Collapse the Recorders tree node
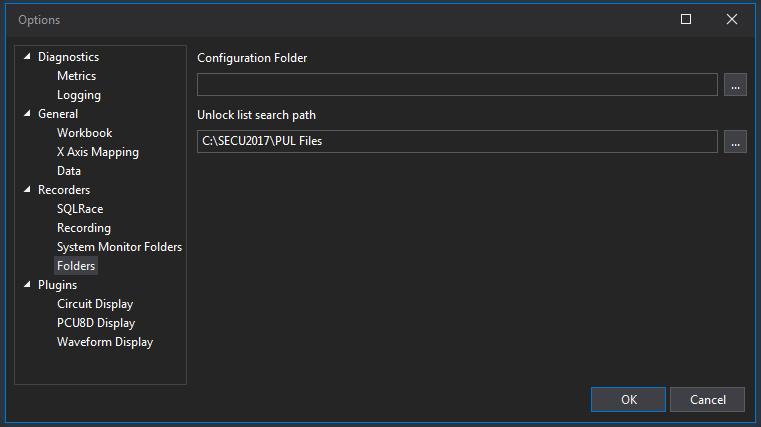The image size is (761, 427). 27,190
